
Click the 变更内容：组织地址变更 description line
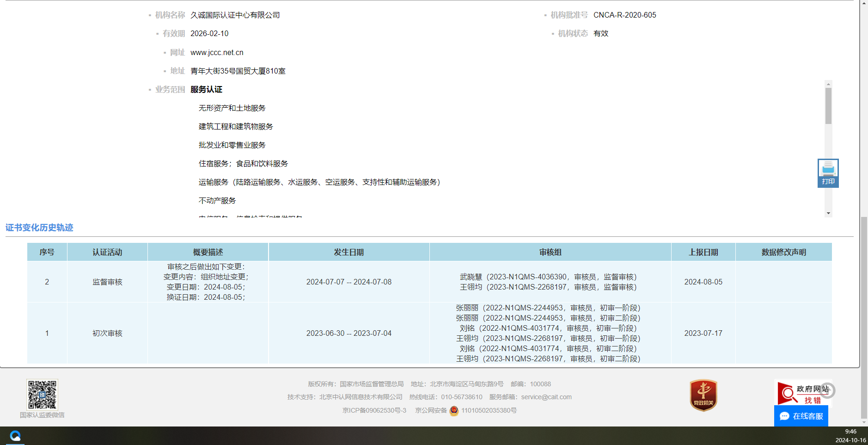pos(206,277)
